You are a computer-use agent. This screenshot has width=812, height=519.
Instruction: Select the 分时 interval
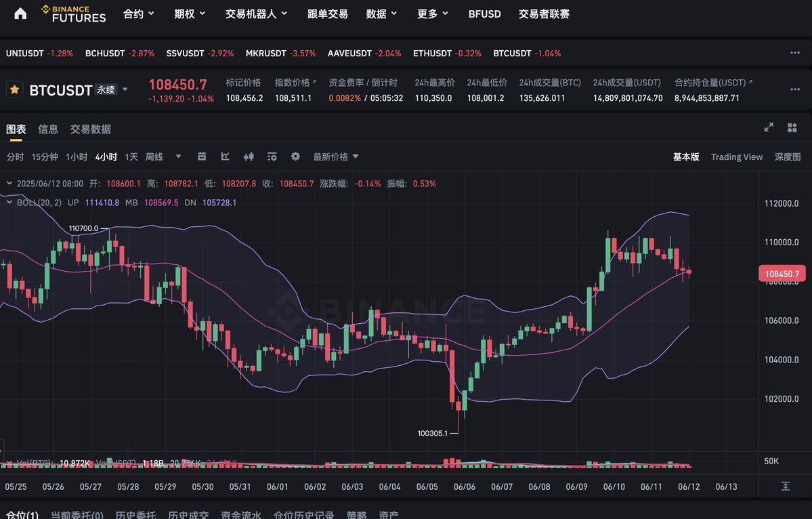pyautogui.click(x=15, y=157)
